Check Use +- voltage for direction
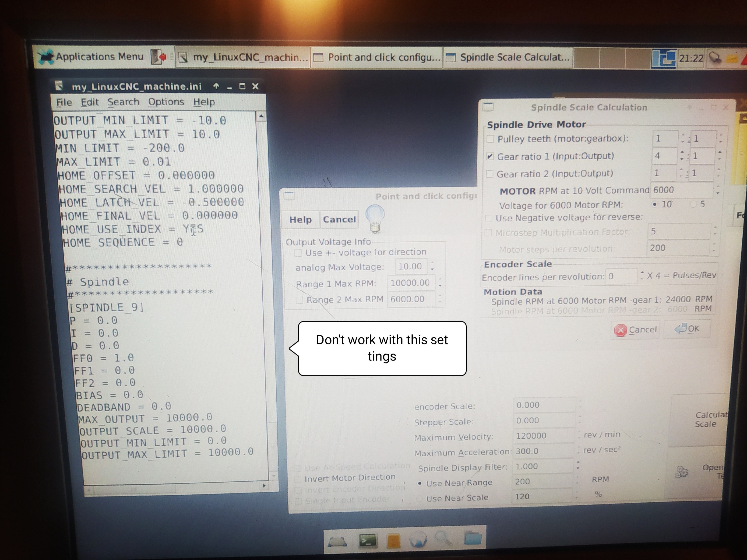 coord(298,253)
